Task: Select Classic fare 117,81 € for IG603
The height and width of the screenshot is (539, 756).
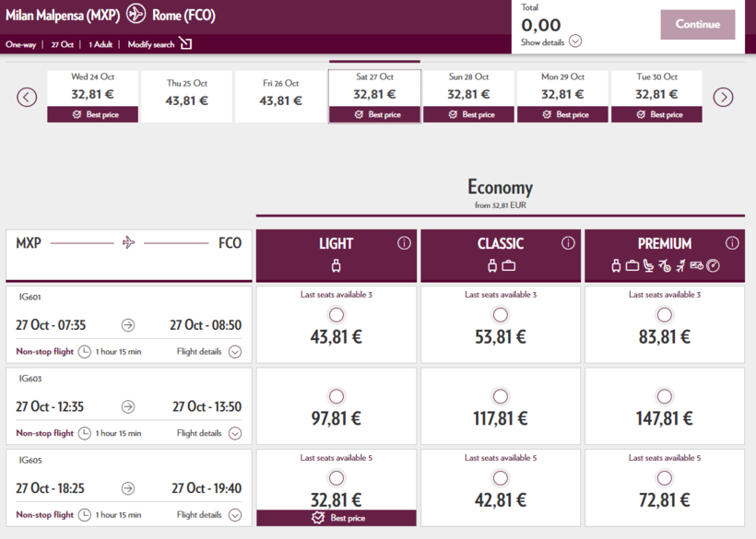Action: [500, 397]
